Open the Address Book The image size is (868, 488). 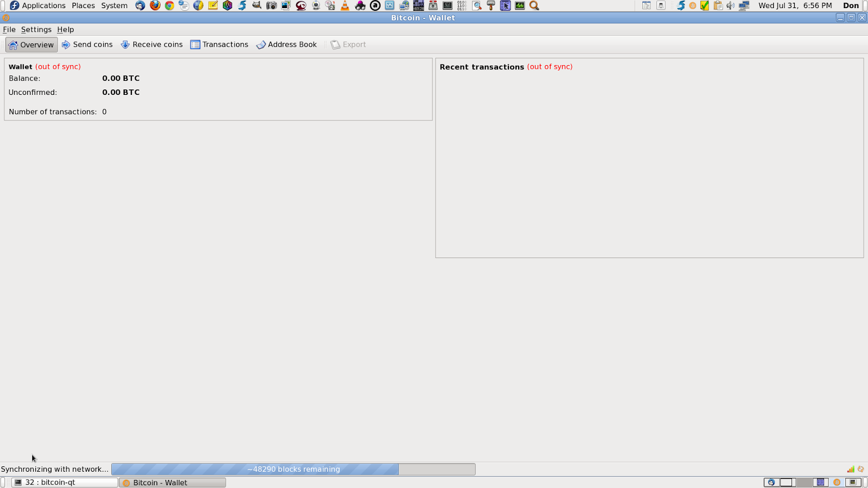(286, 44)
